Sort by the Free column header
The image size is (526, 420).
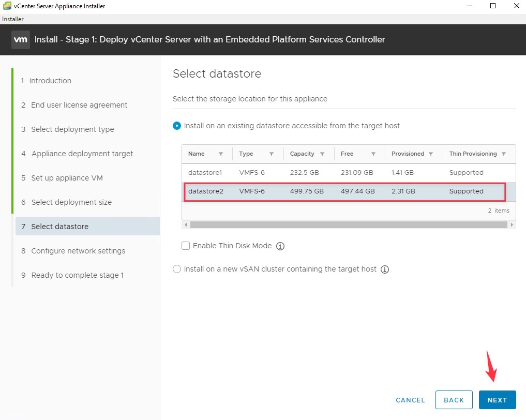click(x=347, y=154)
